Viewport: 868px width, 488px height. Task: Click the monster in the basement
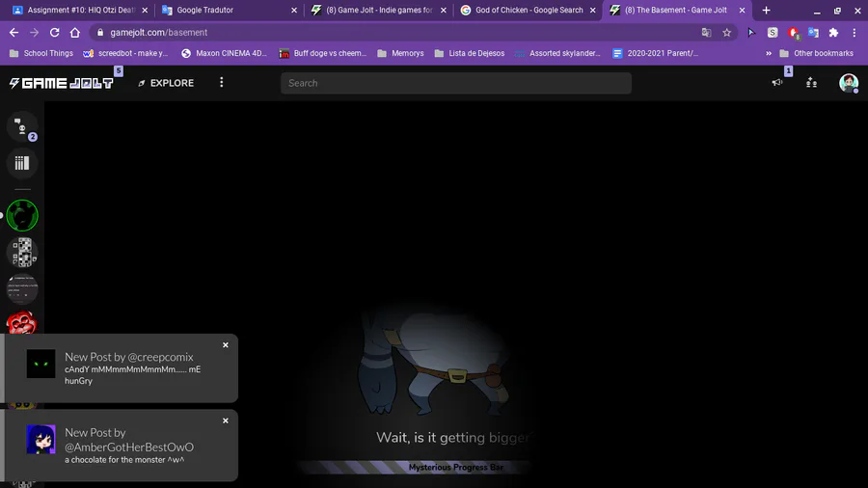(432, 363)
